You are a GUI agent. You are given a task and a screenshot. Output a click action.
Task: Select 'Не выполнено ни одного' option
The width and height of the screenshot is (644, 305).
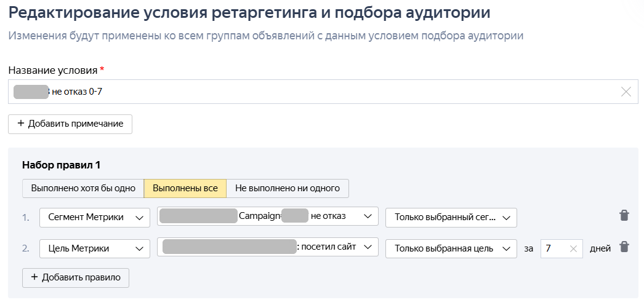point(288,188)
